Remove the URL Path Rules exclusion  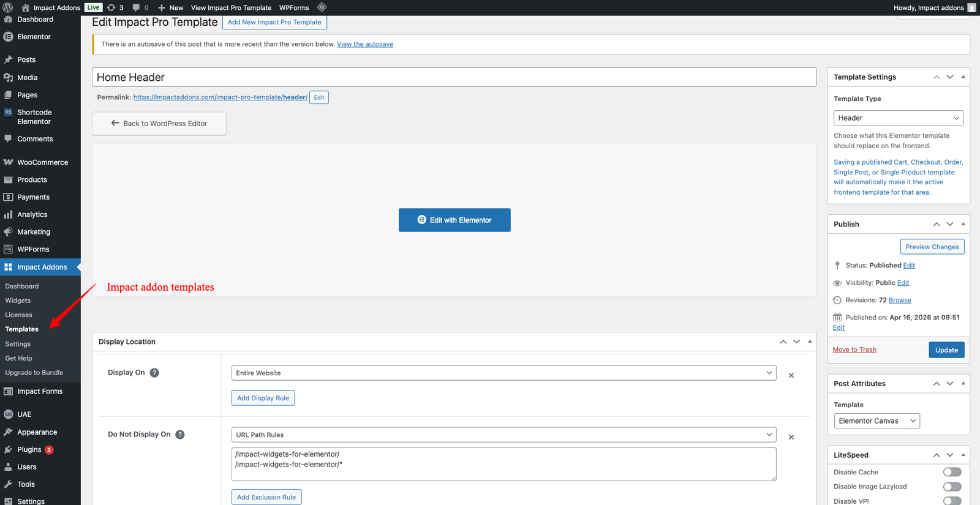[791, 437]
